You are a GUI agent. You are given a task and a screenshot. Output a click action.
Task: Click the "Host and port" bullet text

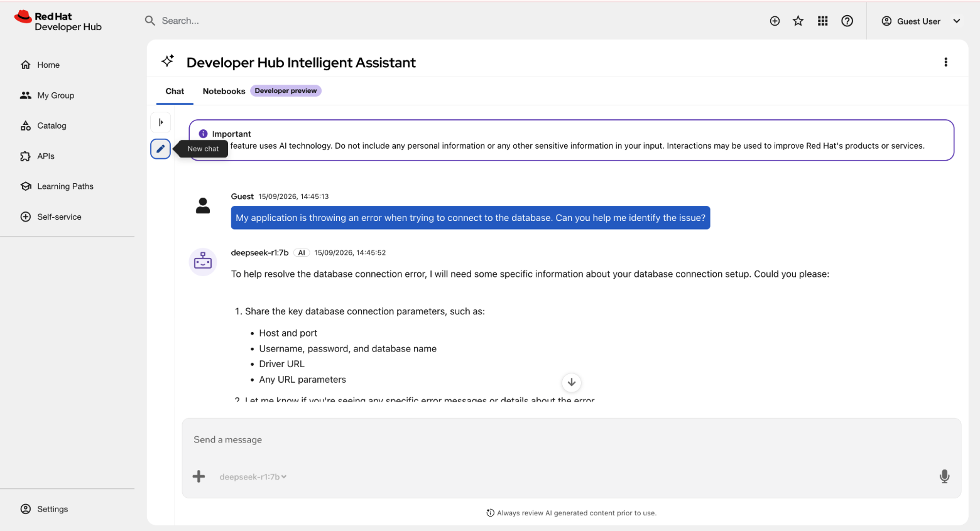point(288,333)
